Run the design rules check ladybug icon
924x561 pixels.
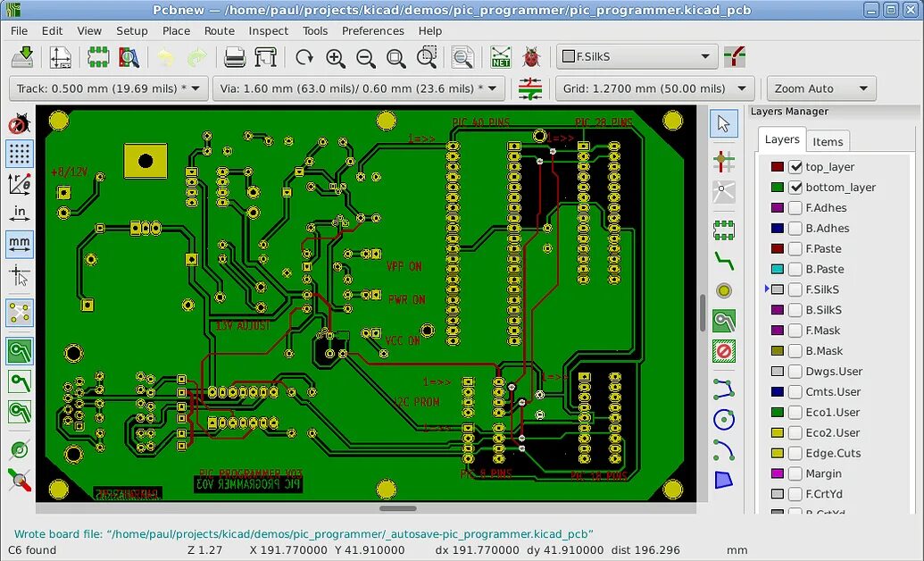tap(531, 57)
